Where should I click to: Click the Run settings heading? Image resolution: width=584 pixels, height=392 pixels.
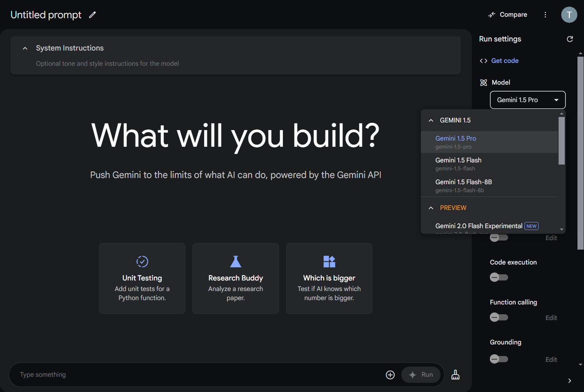(x=500, y=39)
